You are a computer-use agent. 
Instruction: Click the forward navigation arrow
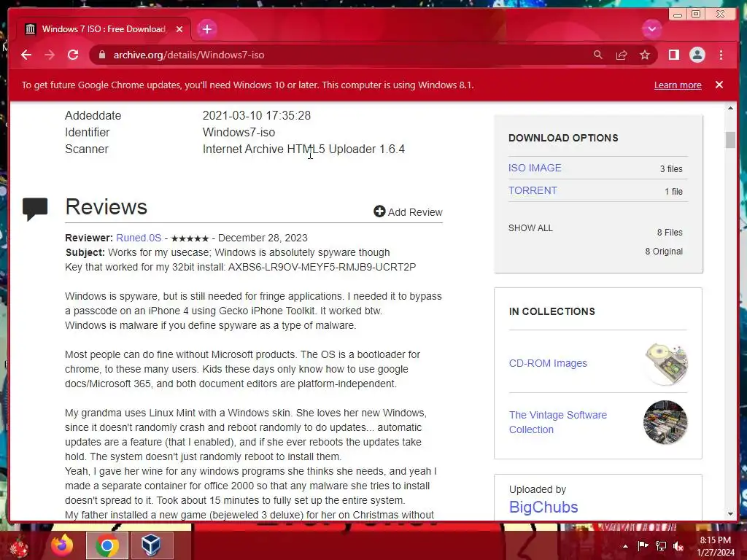tap(50, 55)
